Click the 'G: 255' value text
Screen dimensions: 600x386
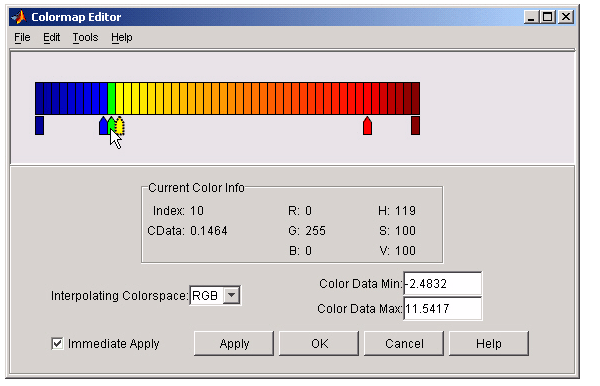307,231
